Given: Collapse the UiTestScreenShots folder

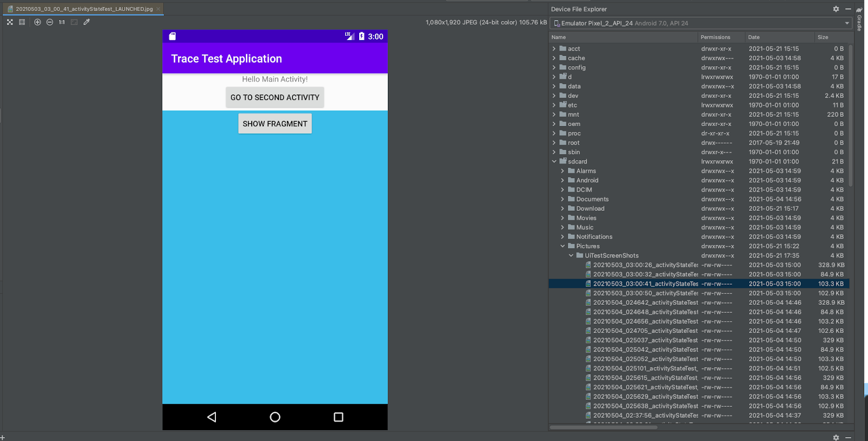Looking at the screenshot, I should [x=571, y=255].
